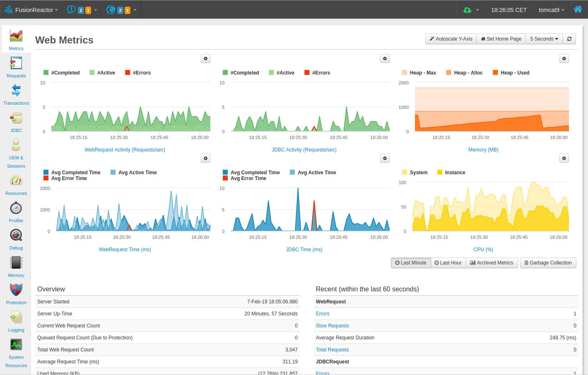Open the 5 Seconds interval dropdown
The image size is (588, 375).
[x=544, y=38]
